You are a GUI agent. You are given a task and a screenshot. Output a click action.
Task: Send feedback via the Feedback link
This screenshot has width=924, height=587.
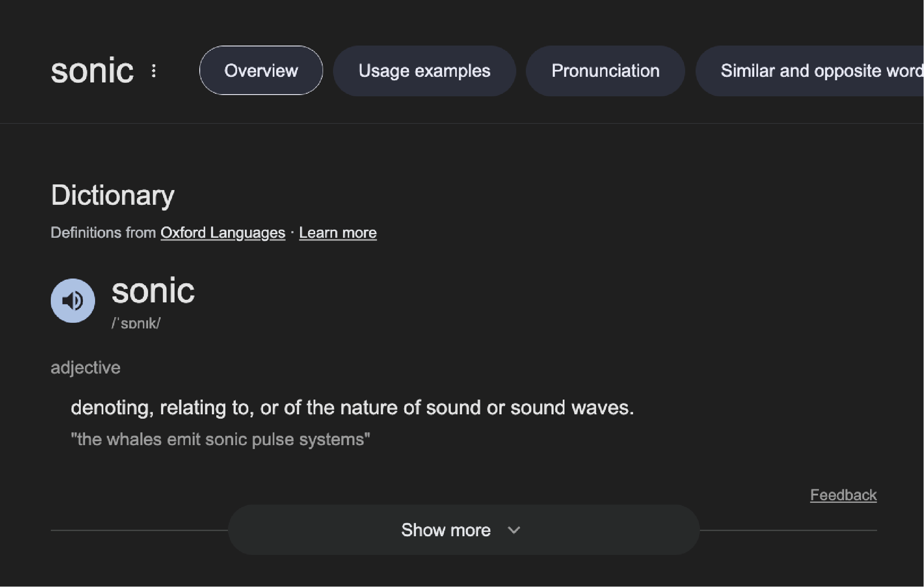(x=843, y=495)
